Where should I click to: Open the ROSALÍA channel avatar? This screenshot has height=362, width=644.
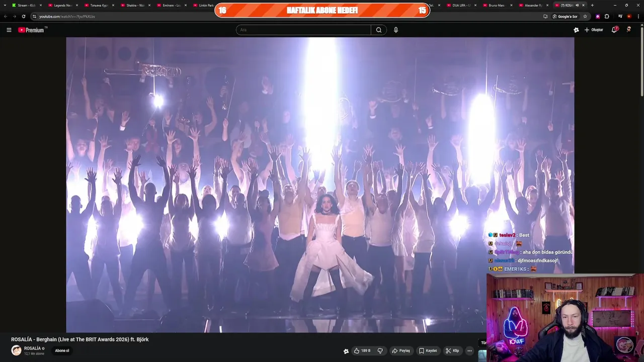click(x=17, y=350)
